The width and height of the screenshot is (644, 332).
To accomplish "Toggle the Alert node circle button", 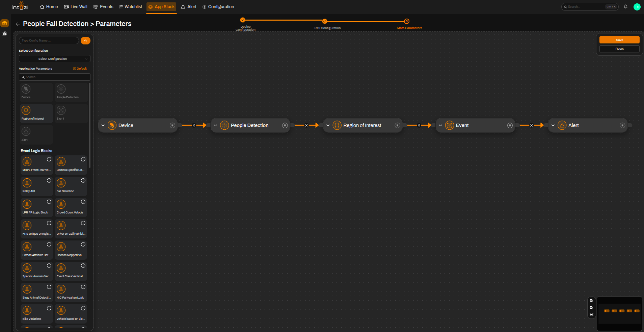I will pyautogui.click(x=622, y=125).
